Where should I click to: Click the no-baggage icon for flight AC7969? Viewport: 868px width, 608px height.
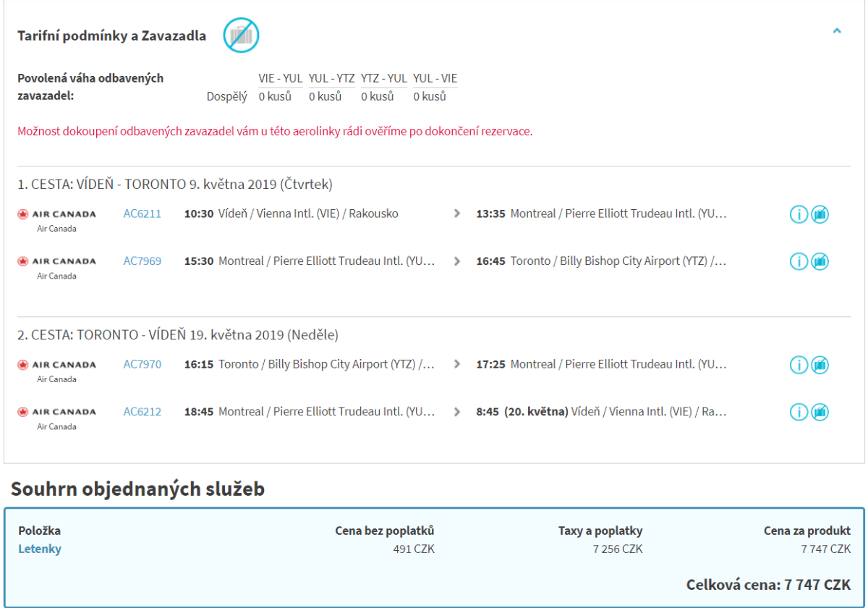click(820, 261)
